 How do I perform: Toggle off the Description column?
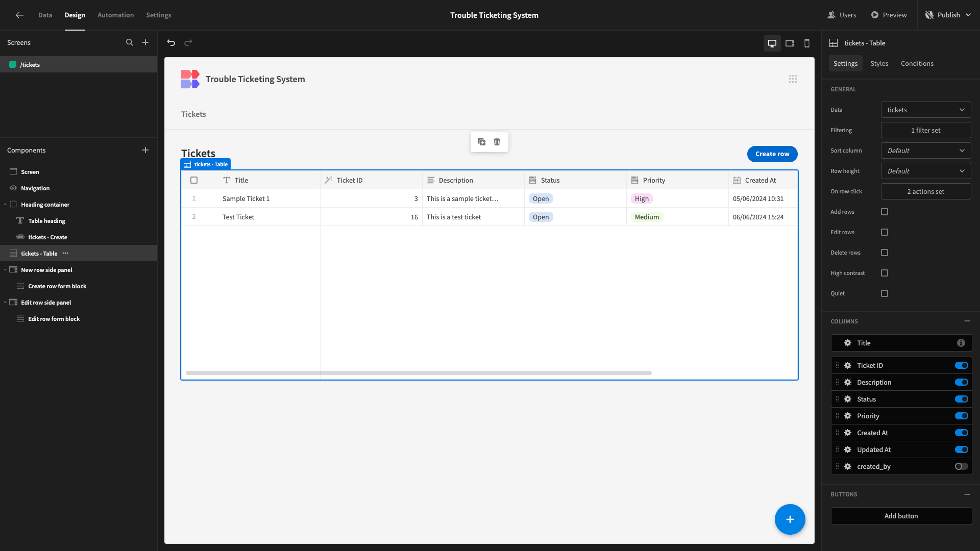[x=962, y=383]
